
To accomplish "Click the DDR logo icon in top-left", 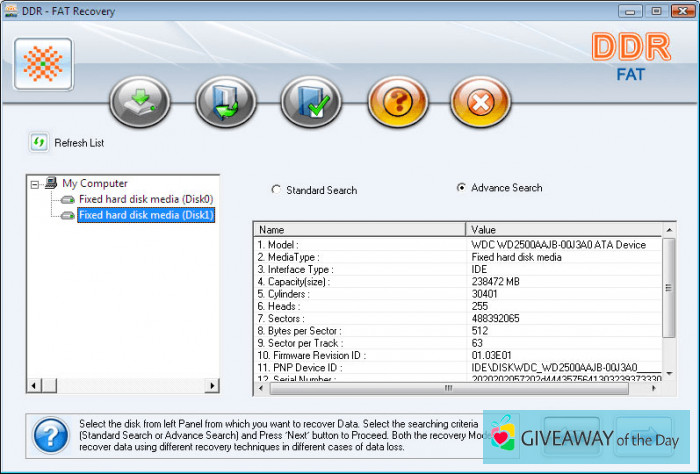I will pyautogui.click(x=43, y=65).
